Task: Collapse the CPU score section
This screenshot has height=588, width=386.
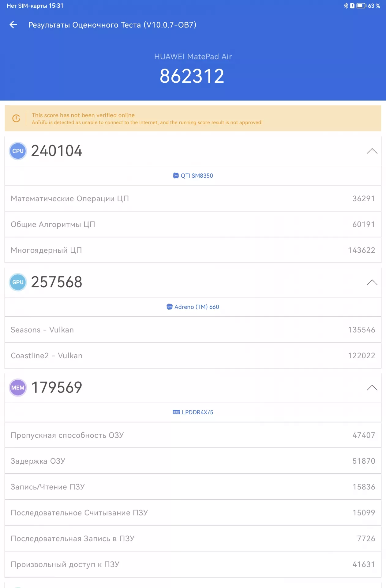Action: click(372, 151)
